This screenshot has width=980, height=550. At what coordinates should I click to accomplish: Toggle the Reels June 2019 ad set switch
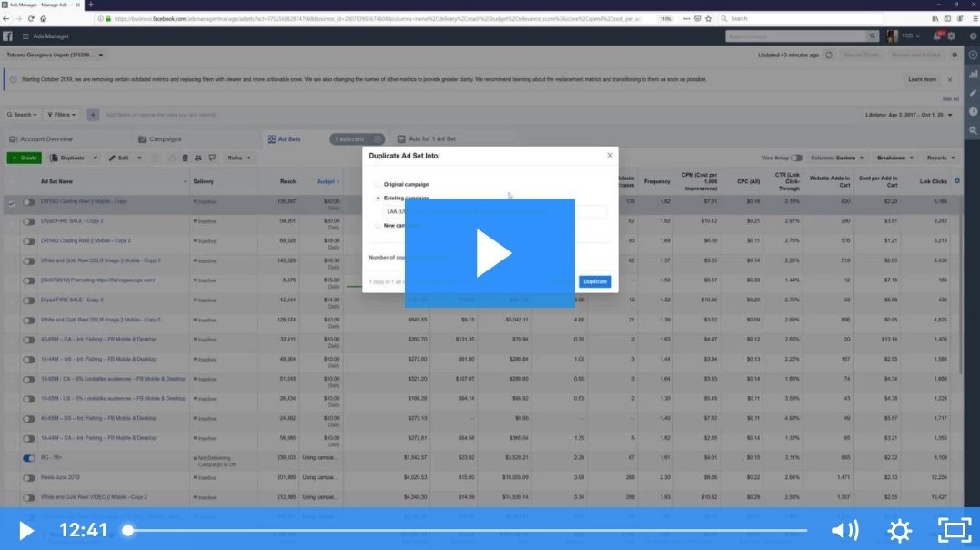pos(29,478)
